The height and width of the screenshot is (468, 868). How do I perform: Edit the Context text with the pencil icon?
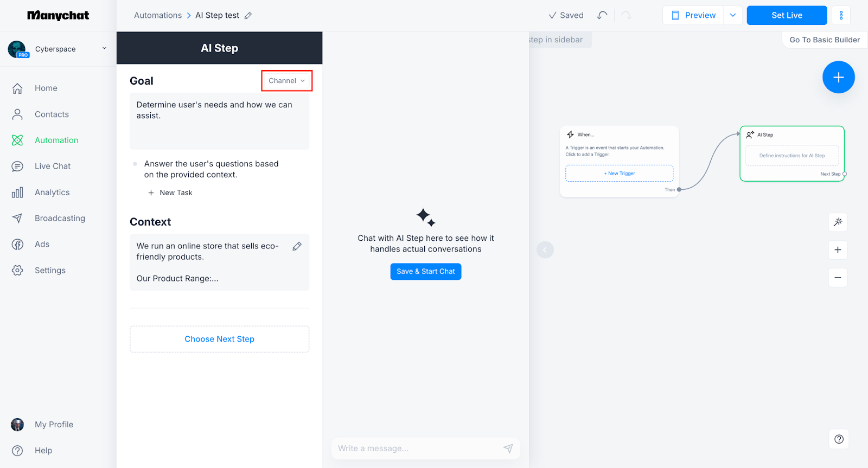(297, 246)
